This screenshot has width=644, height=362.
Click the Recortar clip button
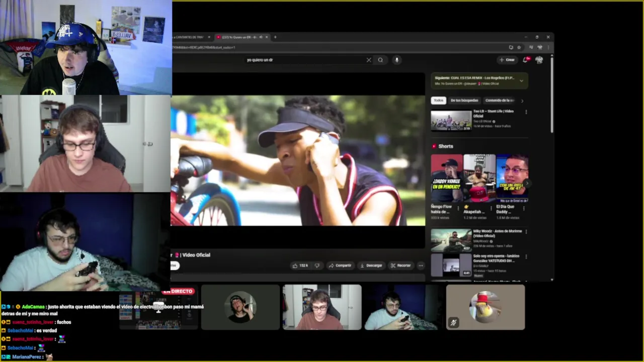pos(401,265)
